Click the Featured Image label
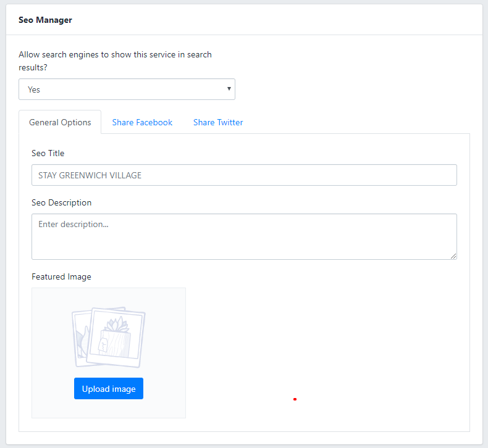Viewport: 488px width, 448px height. 61,276
